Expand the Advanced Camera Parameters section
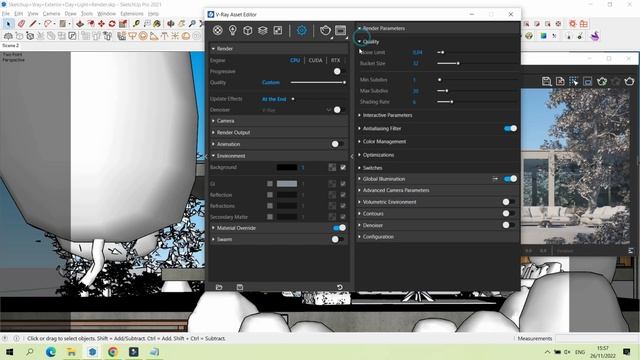Image resolution: width=640 pixels, height=360 pixels. (438, 190)
